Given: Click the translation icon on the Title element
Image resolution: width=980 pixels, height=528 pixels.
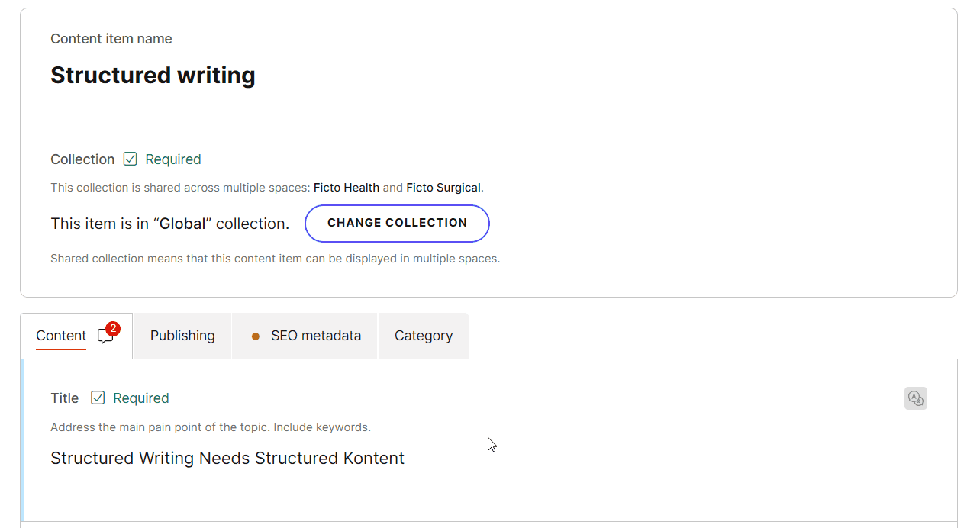Looking at the screenshot, I should 916,398.
